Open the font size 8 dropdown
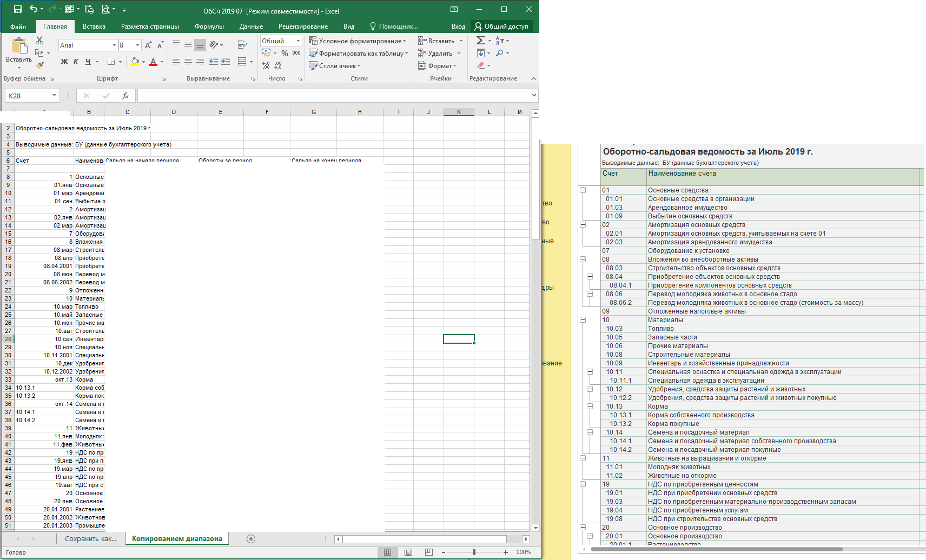 [x=138, y=45]
